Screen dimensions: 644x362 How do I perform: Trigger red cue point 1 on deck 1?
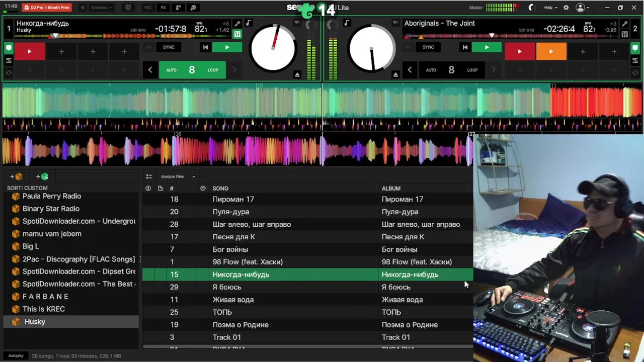(x=29, y=51)
